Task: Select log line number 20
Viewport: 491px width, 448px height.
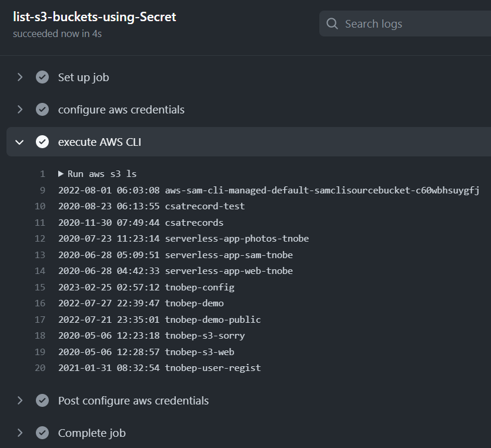Action: (40, 368)
